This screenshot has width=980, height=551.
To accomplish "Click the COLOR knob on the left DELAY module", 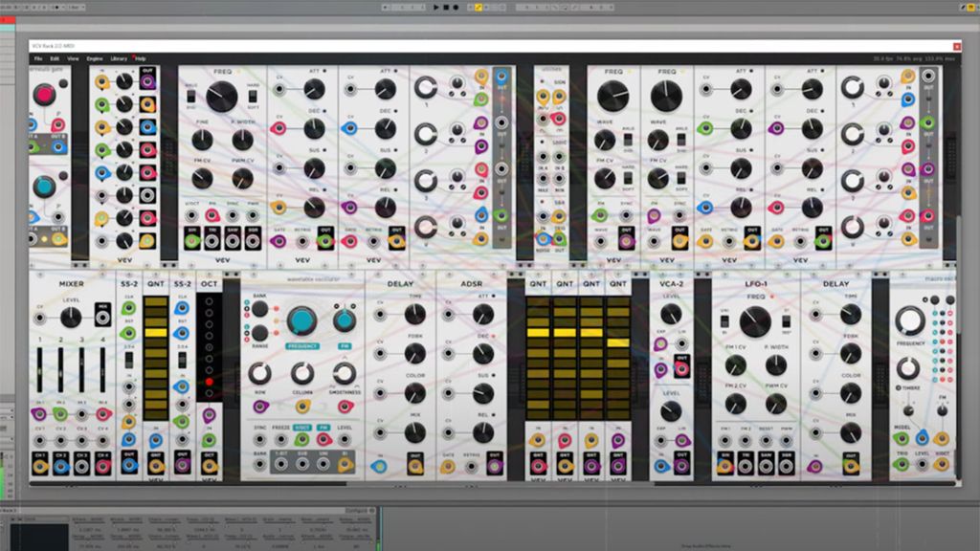I will pos(415,393).
